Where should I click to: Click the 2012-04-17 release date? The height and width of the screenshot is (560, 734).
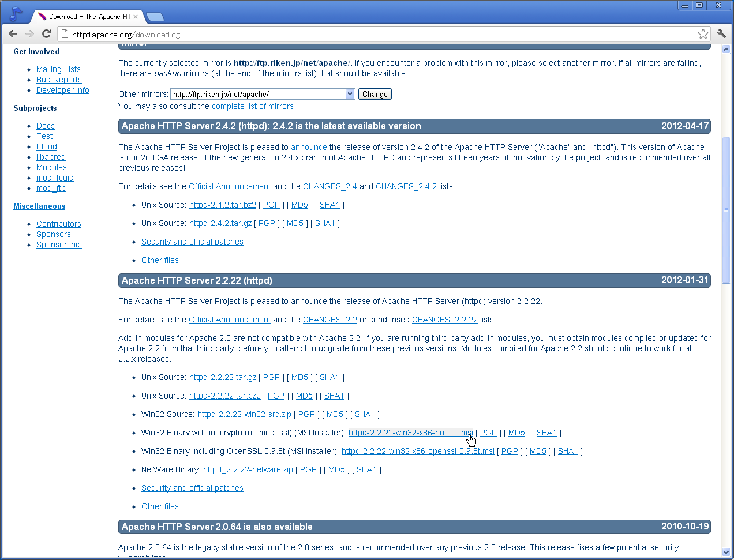tap(685, 126)
